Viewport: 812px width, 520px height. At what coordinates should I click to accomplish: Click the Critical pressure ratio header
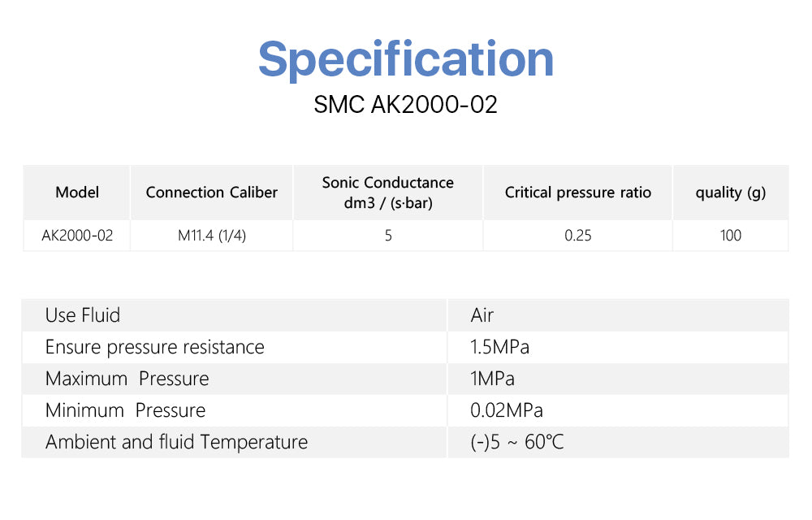pos(578,193)
